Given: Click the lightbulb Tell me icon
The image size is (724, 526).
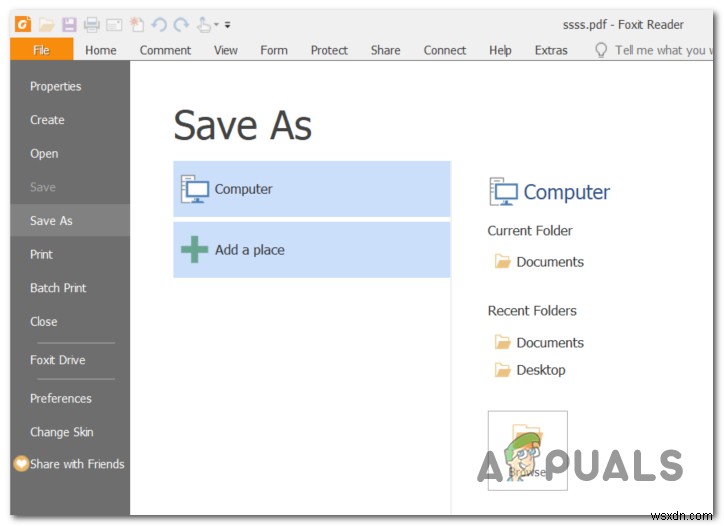Looking at the screenshot, I should 601,50.
